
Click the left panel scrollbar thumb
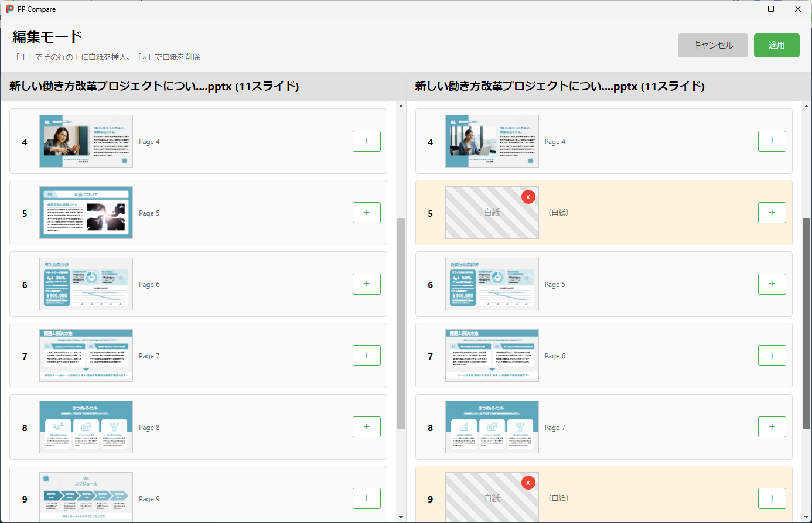tap(401, 322)
